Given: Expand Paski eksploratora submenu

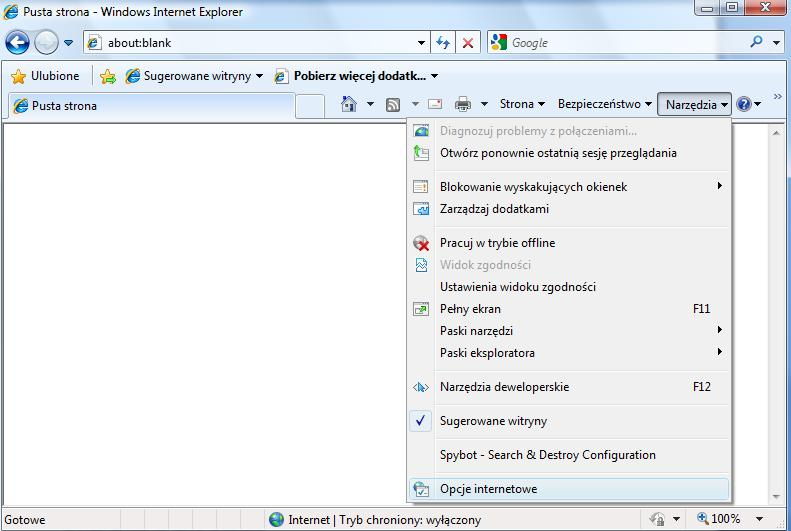Looking at the screenshot, I should pyautogui.click(x=569, y=353).
